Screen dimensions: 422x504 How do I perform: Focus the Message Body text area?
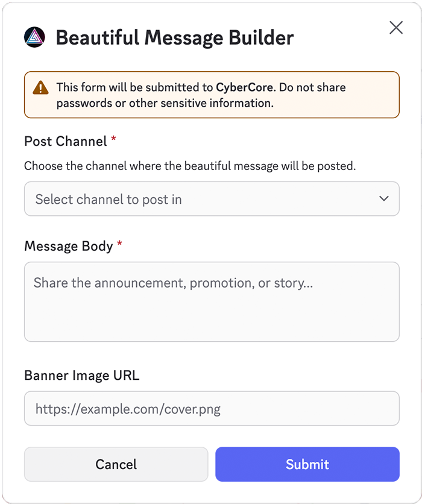[x=212, y=301]
